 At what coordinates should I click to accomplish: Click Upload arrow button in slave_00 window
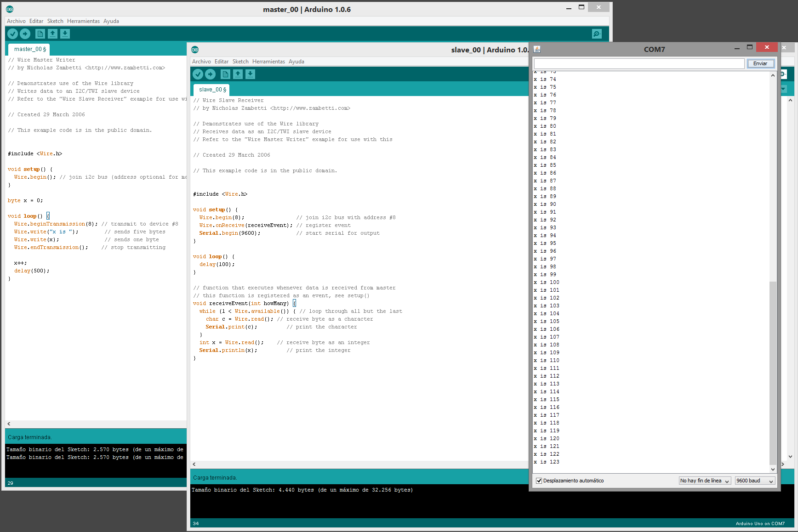211,74
